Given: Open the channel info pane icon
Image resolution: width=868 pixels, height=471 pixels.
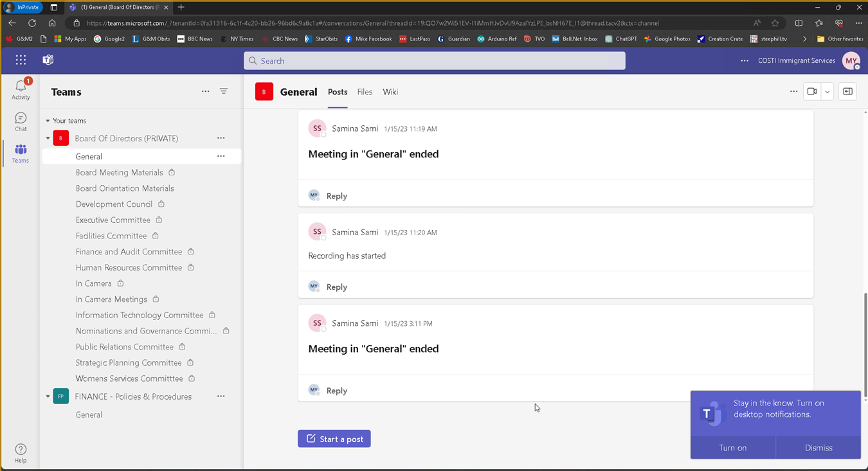Looking at the screenshot, I should (847, 92).
